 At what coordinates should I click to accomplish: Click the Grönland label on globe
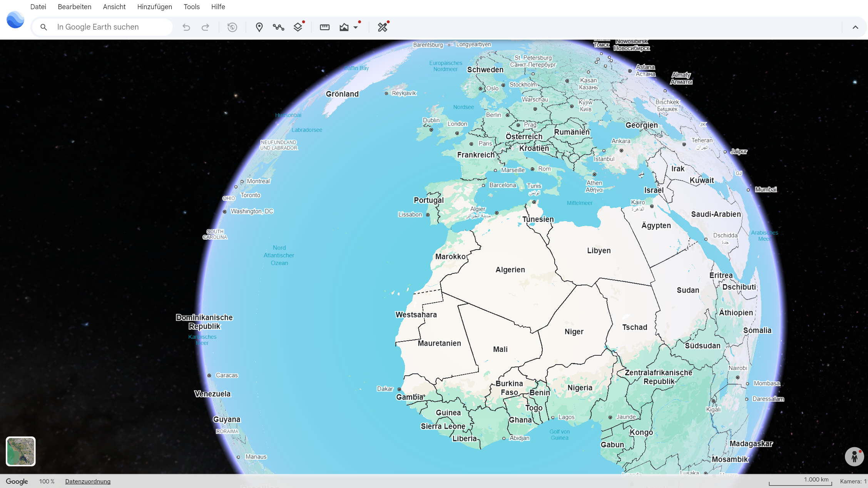342,94
